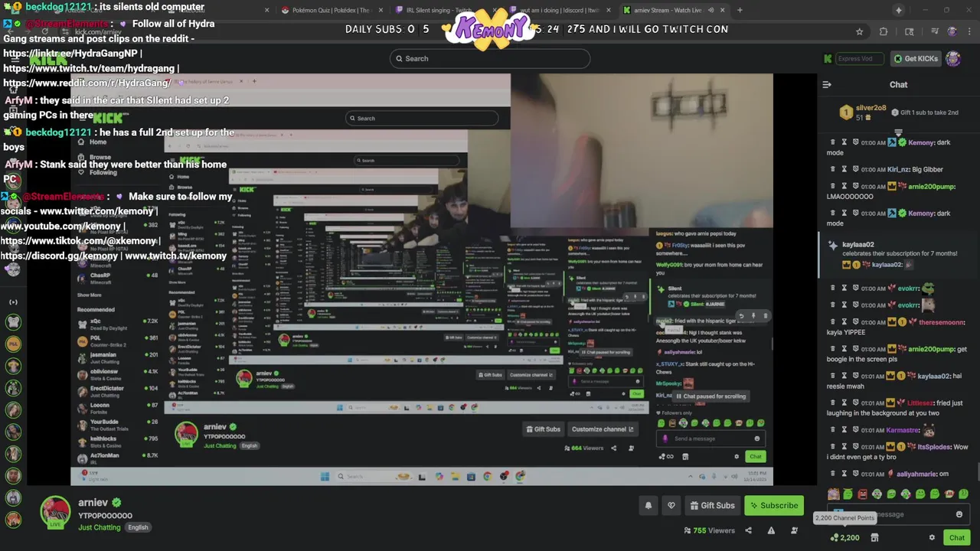Report the stream via the warning triangle icon
Viewport: 980px width, 551px height.
click(x=771, y=530)
